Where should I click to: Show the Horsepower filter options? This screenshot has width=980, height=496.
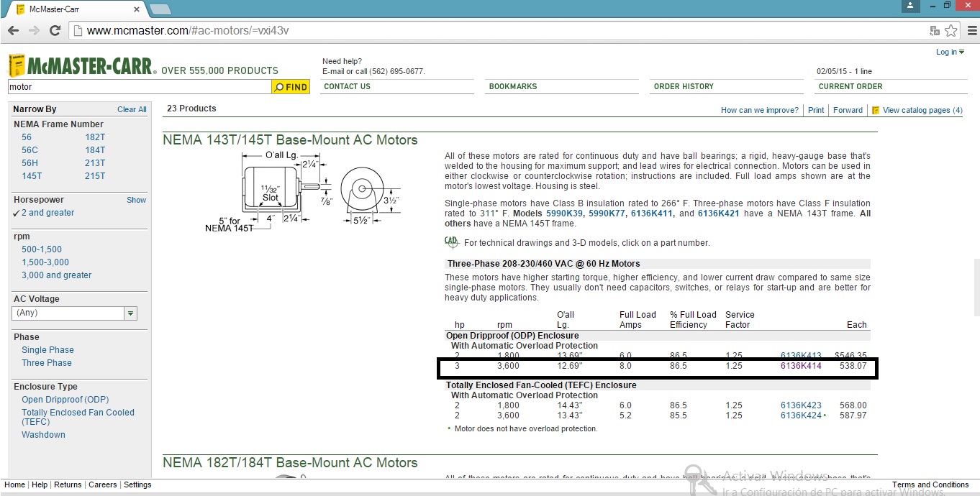click(x=137, y=200)
